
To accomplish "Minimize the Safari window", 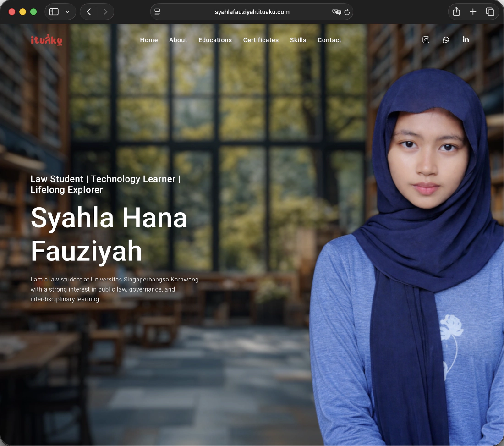I will click(22, 12).
